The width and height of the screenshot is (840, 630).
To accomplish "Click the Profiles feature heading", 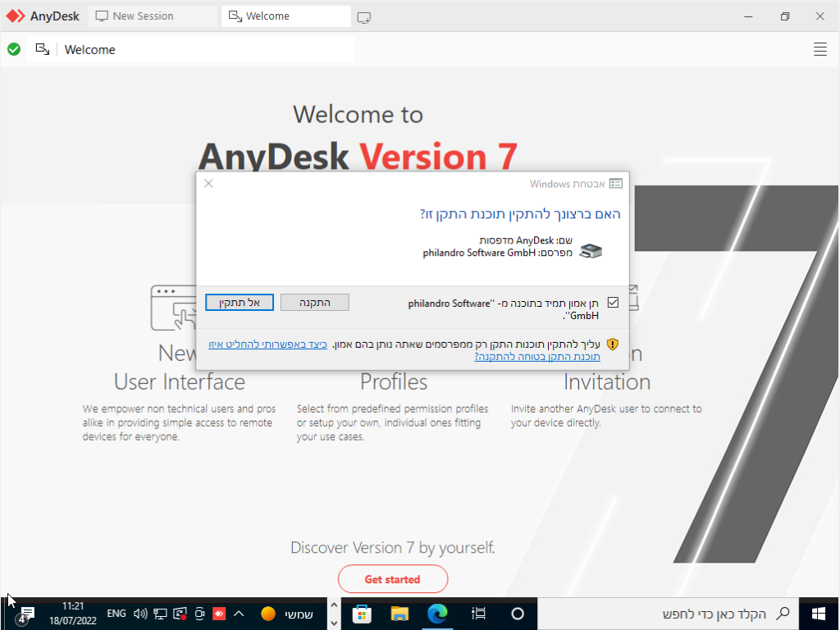I will click(393, 382).
